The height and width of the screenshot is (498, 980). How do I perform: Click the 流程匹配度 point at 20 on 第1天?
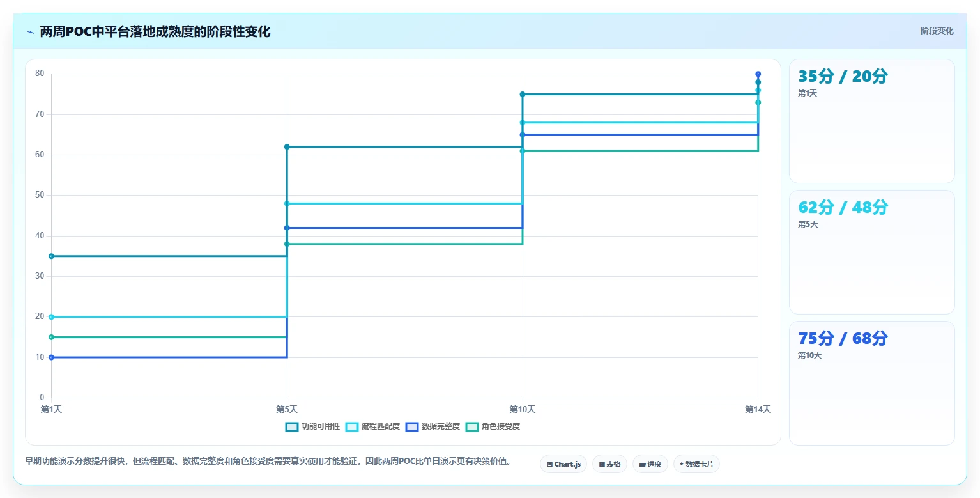tap(51, 317)
